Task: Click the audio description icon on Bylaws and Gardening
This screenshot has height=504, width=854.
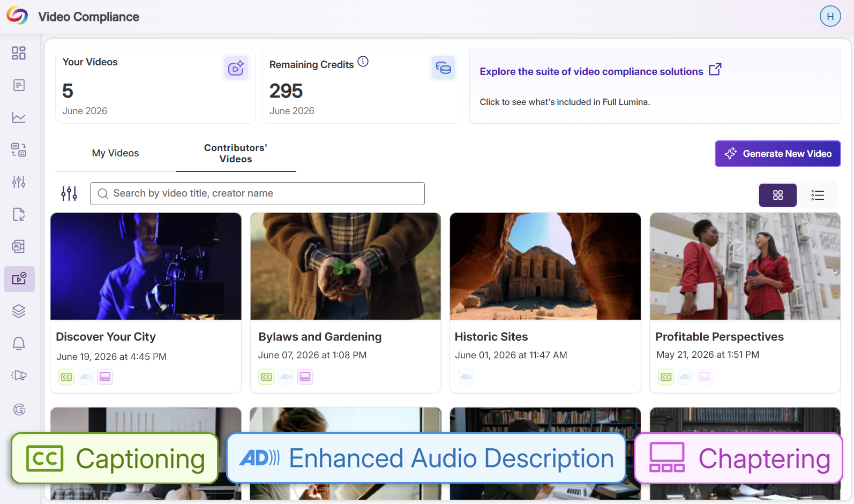Action: (x=286, y=377)
